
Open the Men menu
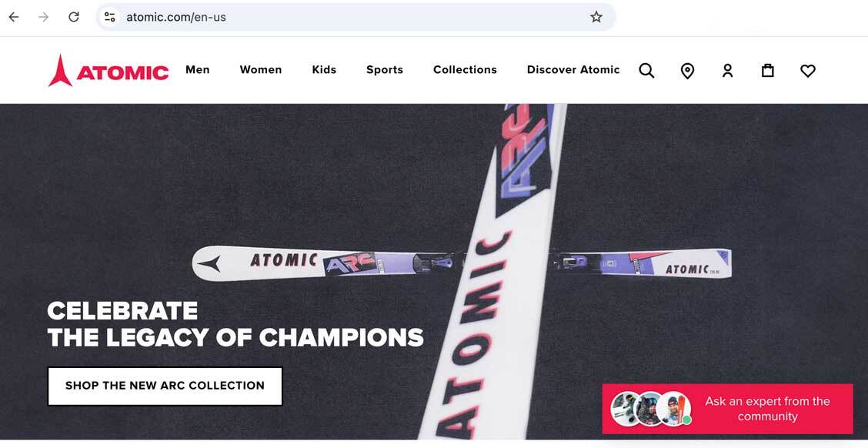pos(198,70)
